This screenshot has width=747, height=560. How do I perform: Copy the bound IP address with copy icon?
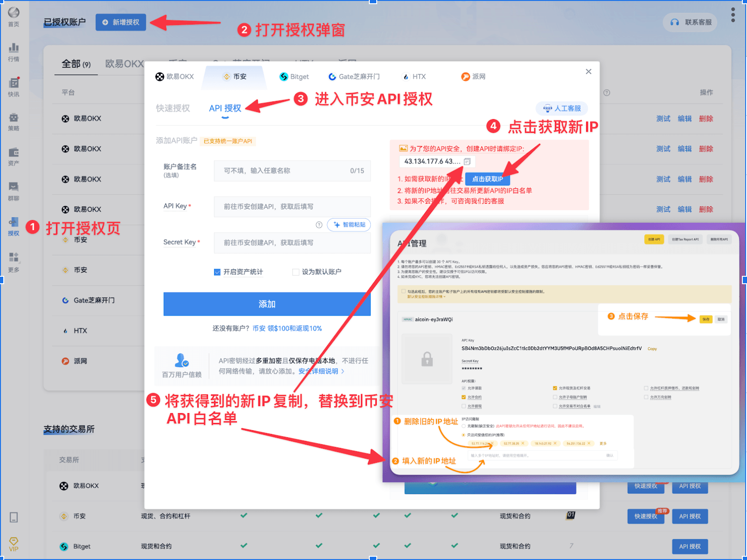467,161
